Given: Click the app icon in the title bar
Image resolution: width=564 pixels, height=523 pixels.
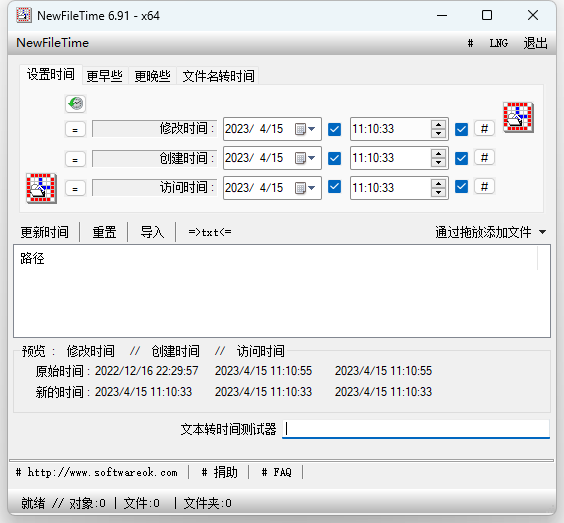Looking at the screenshot, I should pyautogui.click(x=24, y=15).
